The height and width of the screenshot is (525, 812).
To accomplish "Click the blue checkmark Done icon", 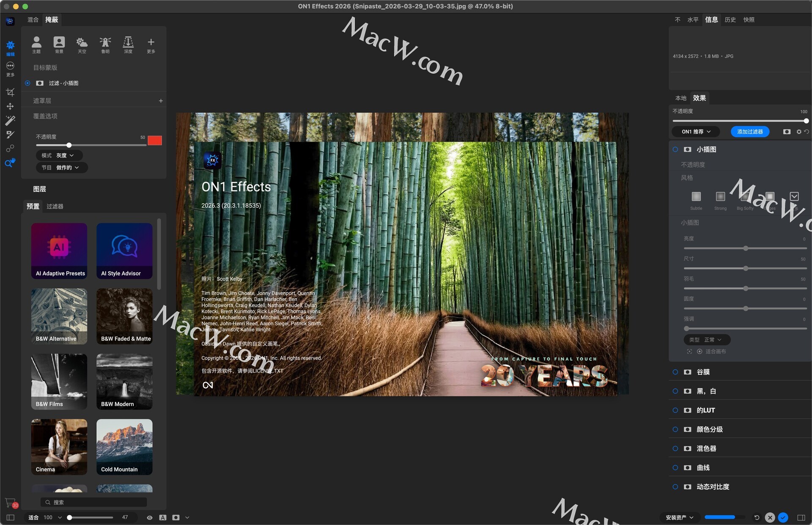I will (x=783, y=517).
